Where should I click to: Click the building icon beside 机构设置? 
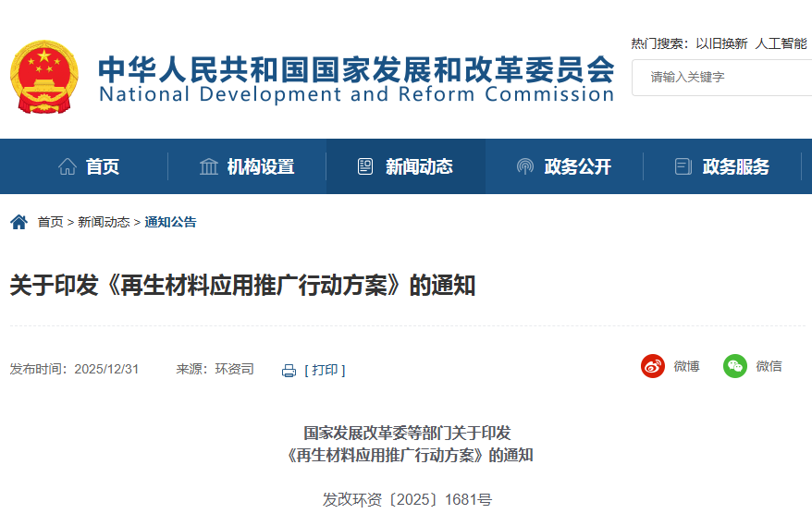tap(209, 166)
